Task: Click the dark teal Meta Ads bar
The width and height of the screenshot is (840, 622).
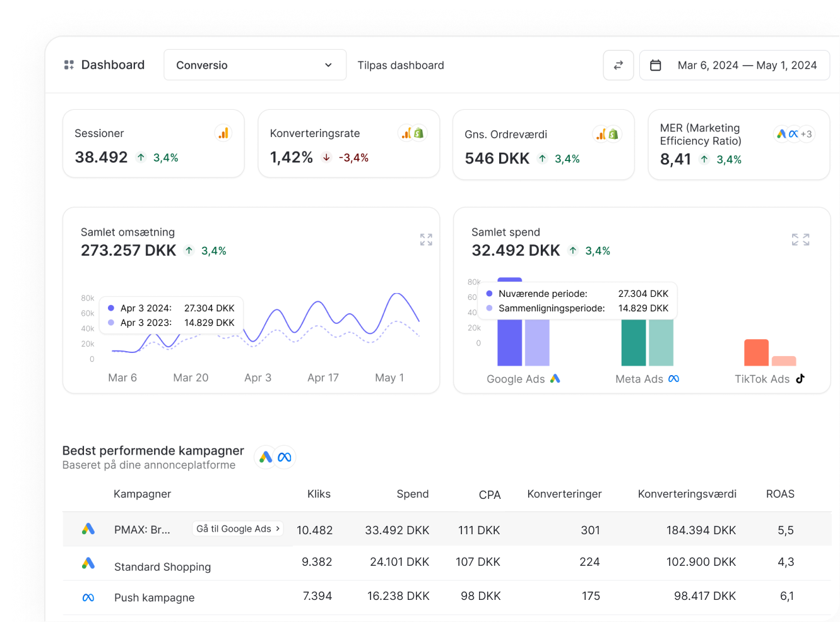Action: pos(634,342)
